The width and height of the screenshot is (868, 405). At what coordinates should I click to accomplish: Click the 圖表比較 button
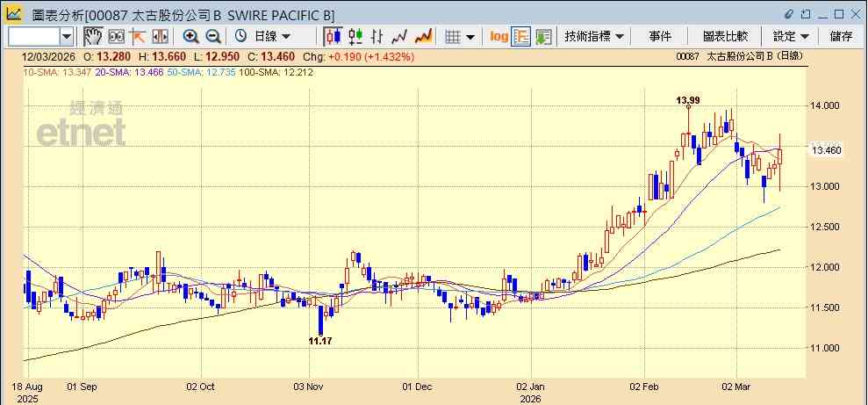pos(725,37)
